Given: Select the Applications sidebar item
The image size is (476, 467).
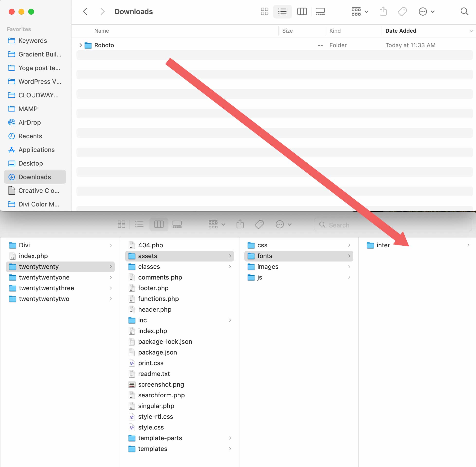Looking at the screenshot, I should coord(36,149).
